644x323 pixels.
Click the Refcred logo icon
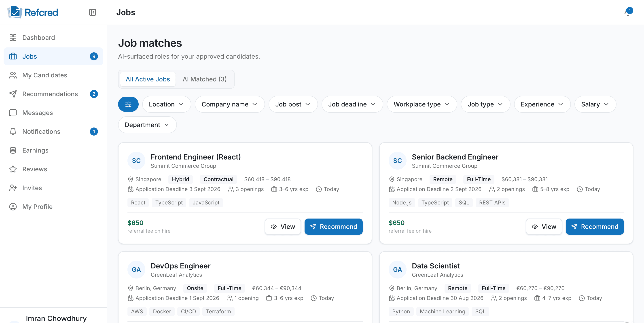click(x=15, y=12)
